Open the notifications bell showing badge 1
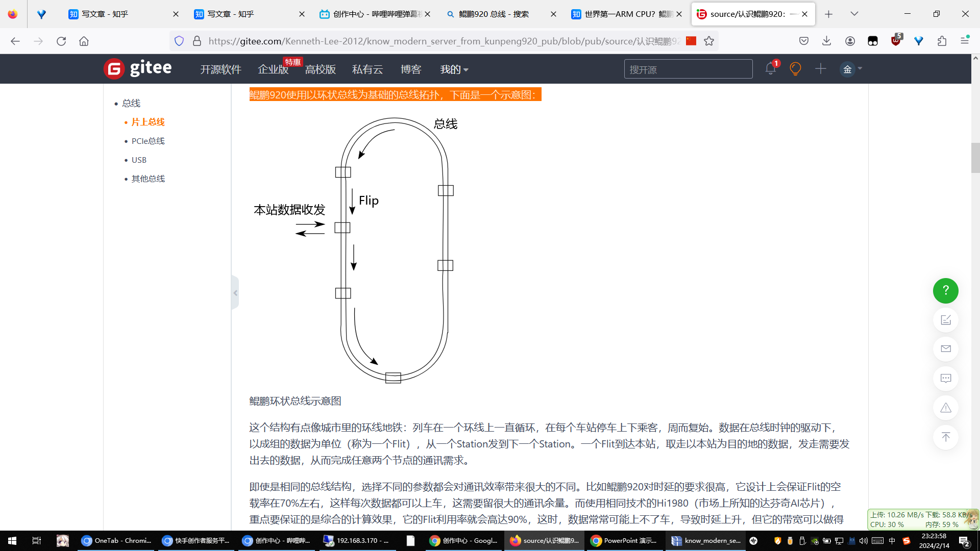 coord(770,68)
